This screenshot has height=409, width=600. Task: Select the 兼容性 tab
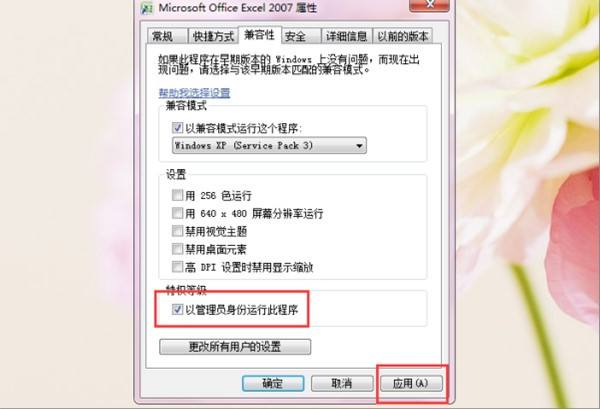[x=259, y=35]
